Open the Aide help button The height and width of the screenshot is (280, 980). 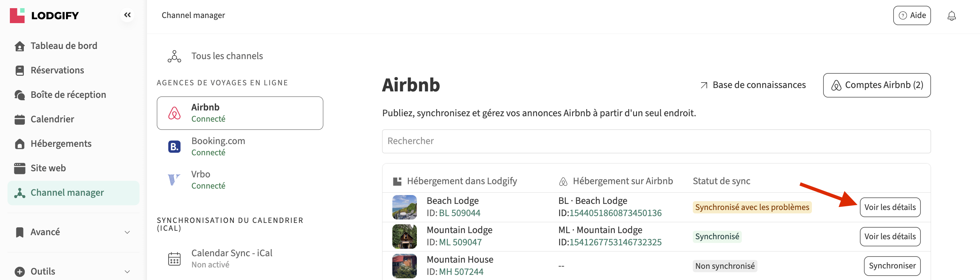[x=912, y=16]
